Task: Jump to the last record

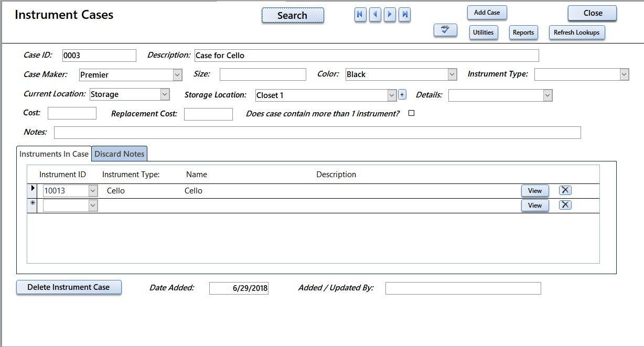Action: click(404, 15)
